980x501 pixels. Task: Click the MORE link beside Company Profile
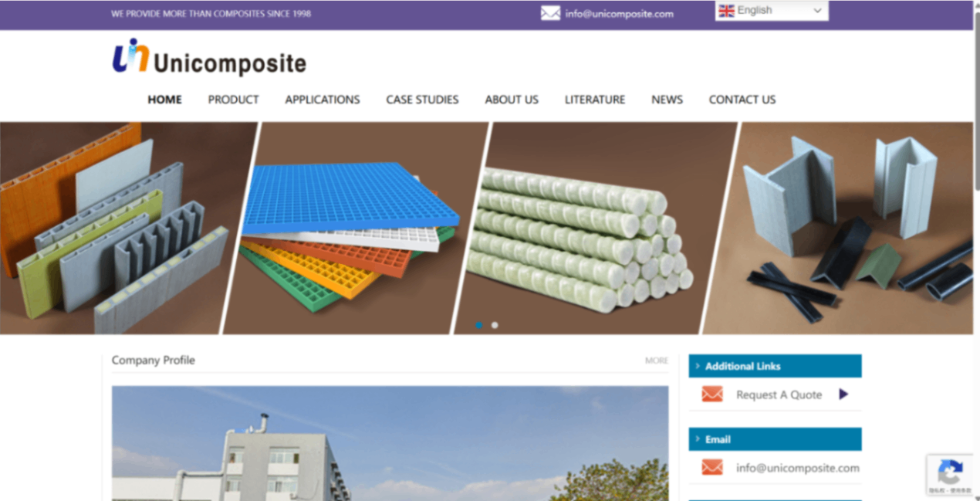click(657, 360)
